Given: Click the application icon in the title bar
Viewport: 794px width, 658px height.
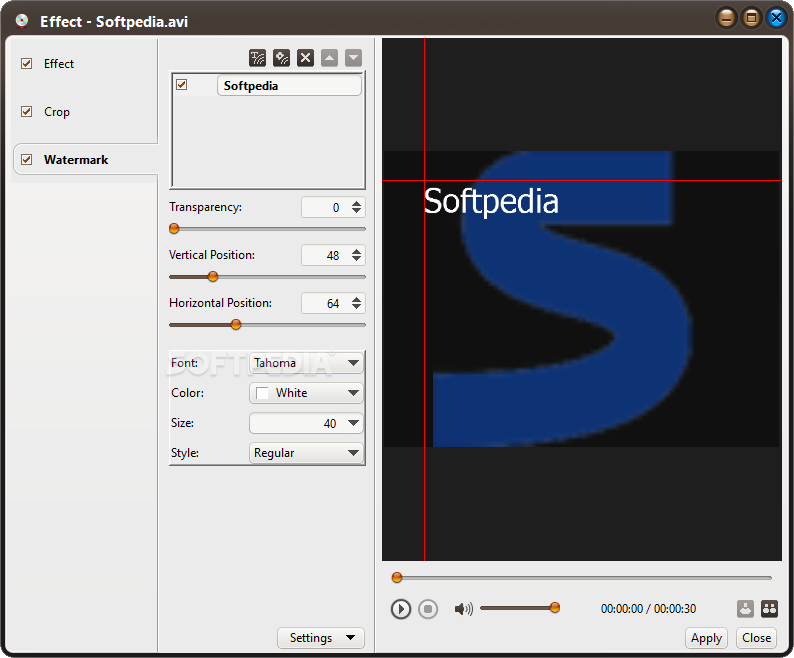Looking at the screenshot, I should coord(22,21).
